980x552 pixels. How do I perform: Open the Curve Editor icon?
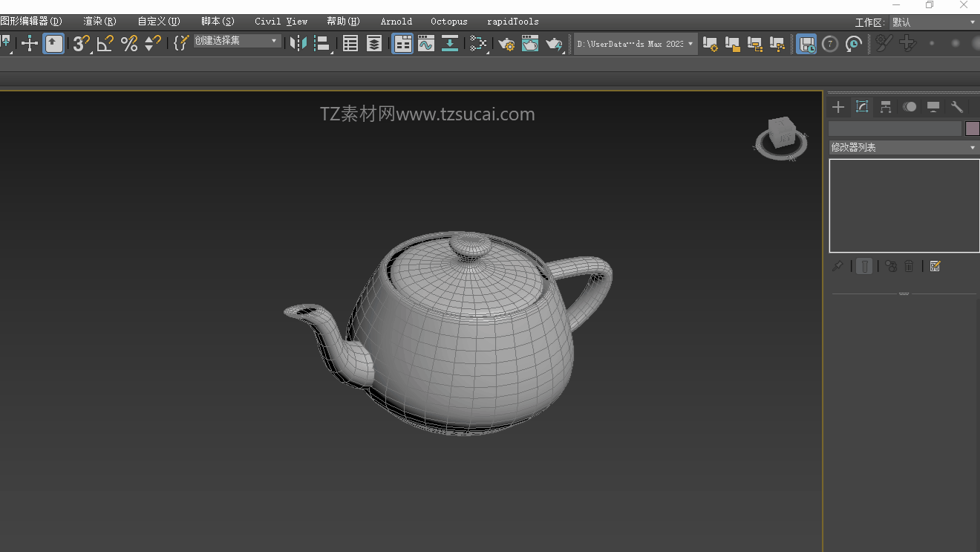(x=425, y=44)
